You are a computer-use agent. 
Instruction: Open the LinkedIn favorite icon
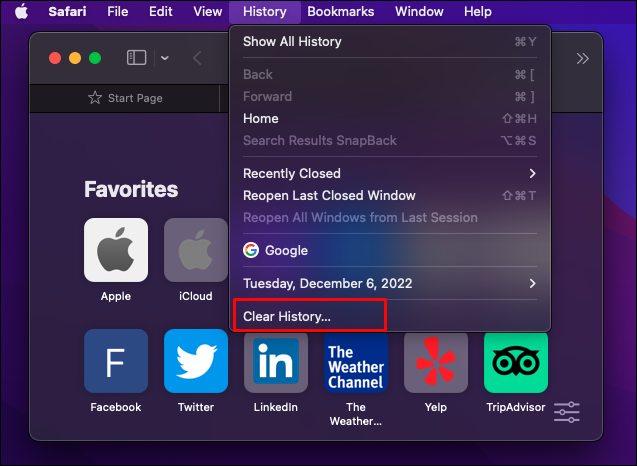tap(276, 361)
